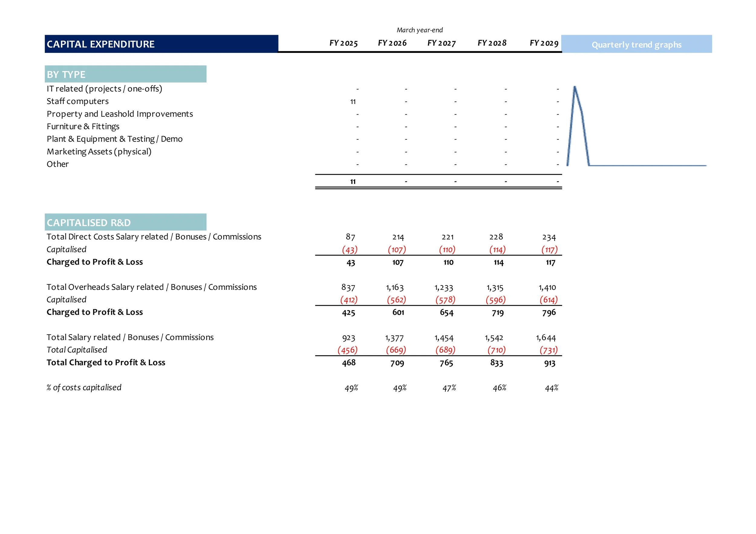Image resolution: width=756 pixels, height=534 pixels.
Task: Click the CAPITALISED R&D section header
Action: pyautogui.click(x=125, y=222)
